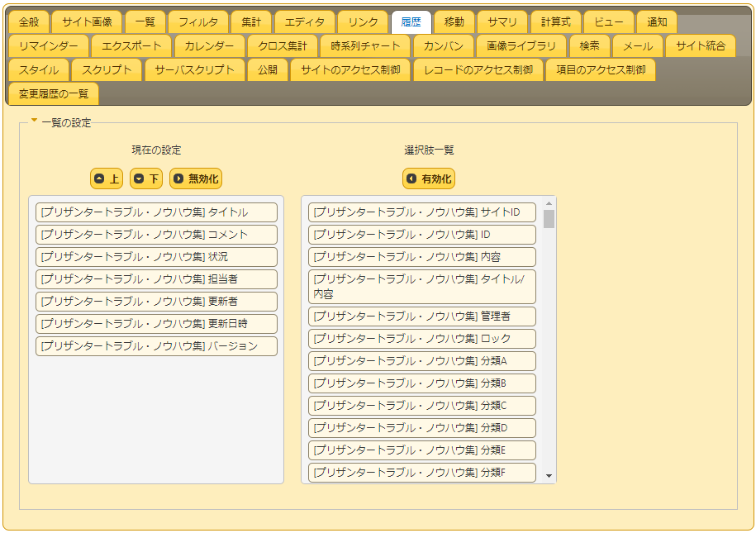Select バージョン item in current settings
This screenshot has width=756, height=533.
tap(157, 346)
